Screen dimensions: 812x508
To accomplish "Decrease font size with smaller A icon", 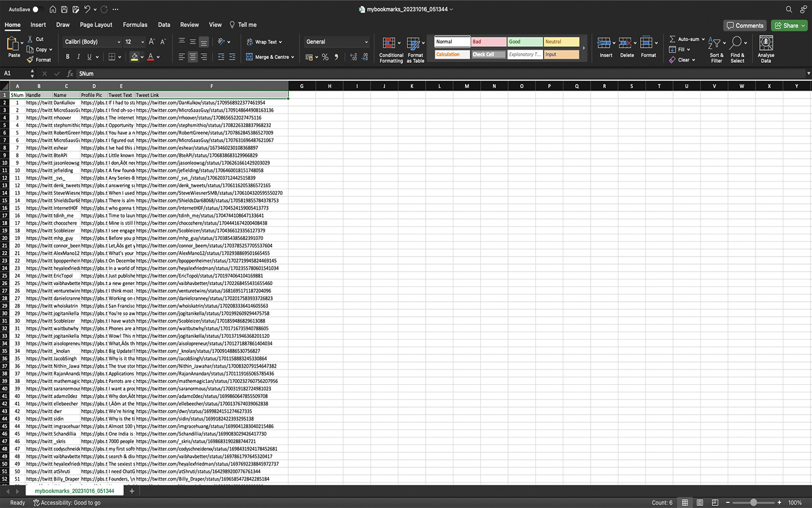I will click(x=163, y=42).
